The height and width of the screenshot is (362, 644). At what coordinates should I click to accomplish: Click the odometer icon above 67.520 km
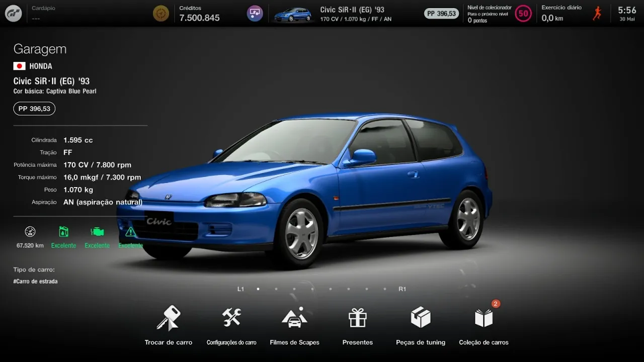30,232
